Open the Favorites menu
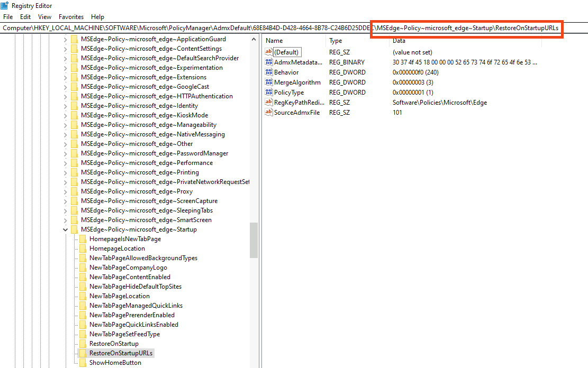 [70, 16]
